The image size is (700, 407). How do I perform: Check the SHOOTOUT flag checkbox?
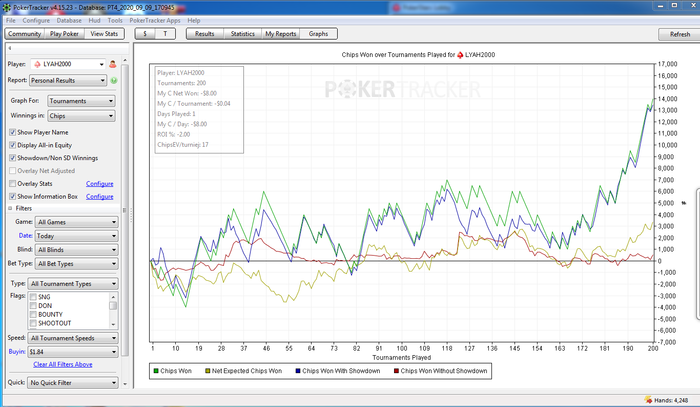(33, 323)
